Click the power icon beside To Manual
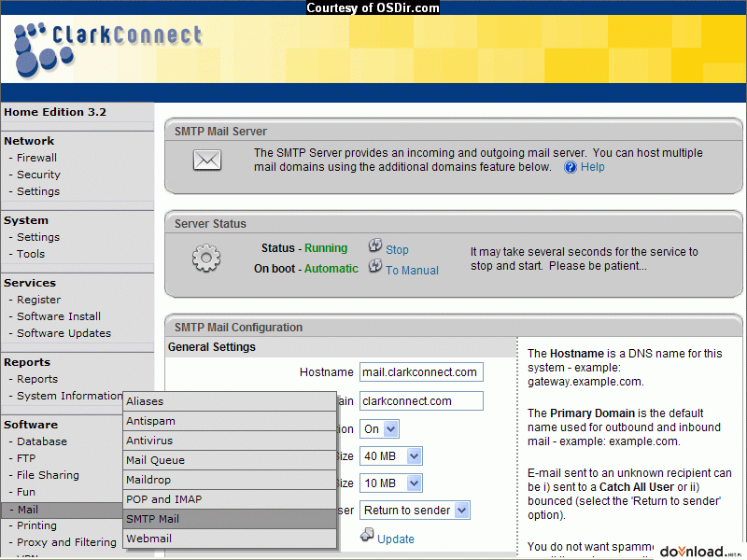Screen dimensions: 747x560 click(x=375, y=266)
